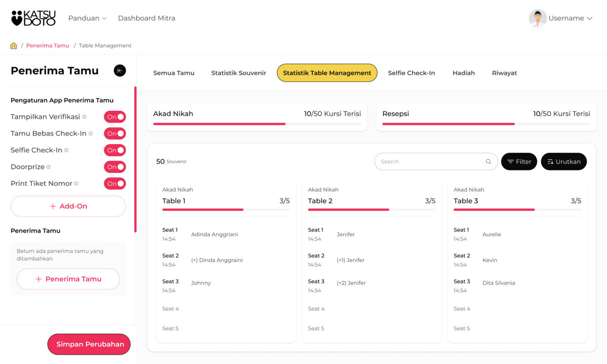
Task: Click info icon beside Print Tiket Nomor
Action: [x=76, y=184]
